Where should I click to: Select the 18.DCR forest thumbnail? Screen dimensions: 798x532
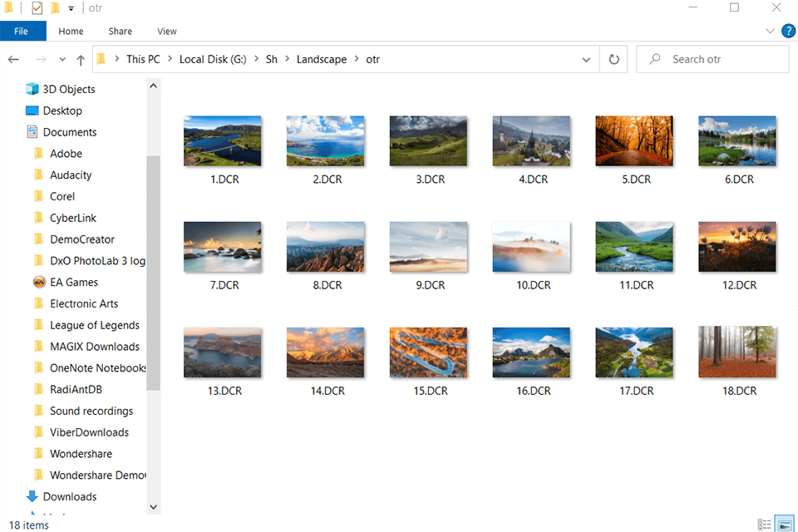point(737,352)
